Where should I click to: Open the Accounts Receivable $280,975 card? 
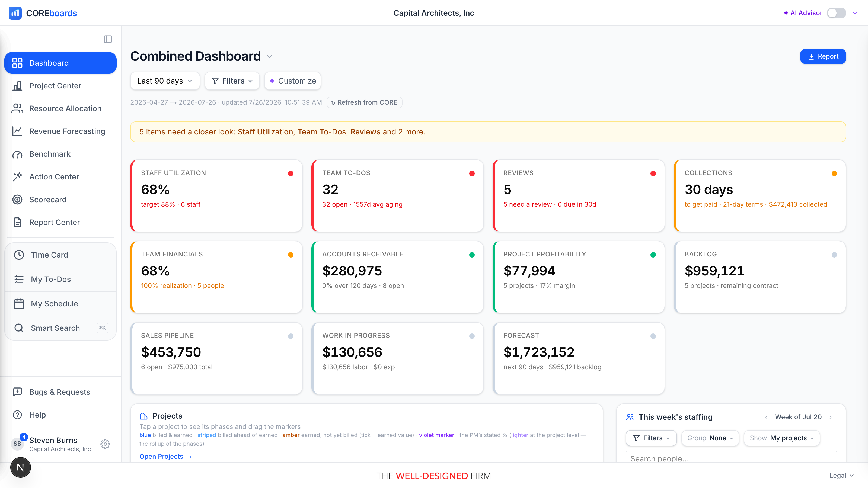point(398,277)
